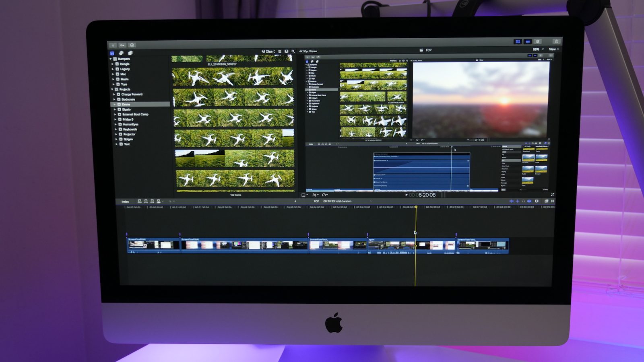Open the 58% viewer zoom dropdown

pyautogui.click(x=538, y=49)
